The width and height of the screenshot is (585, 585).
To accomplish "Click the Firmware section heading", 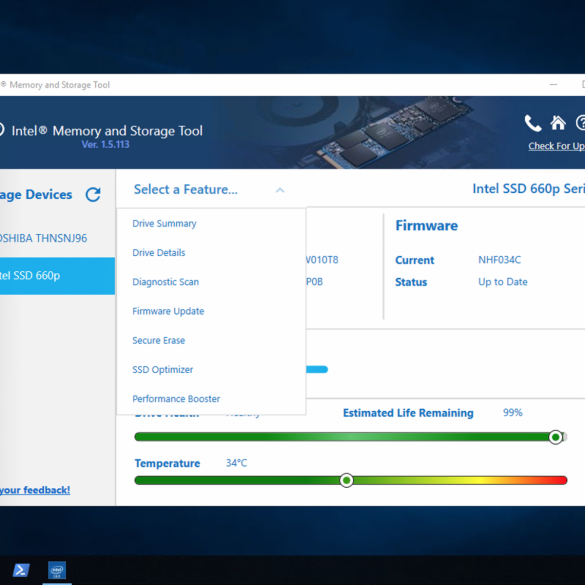I will click(426, 226).
